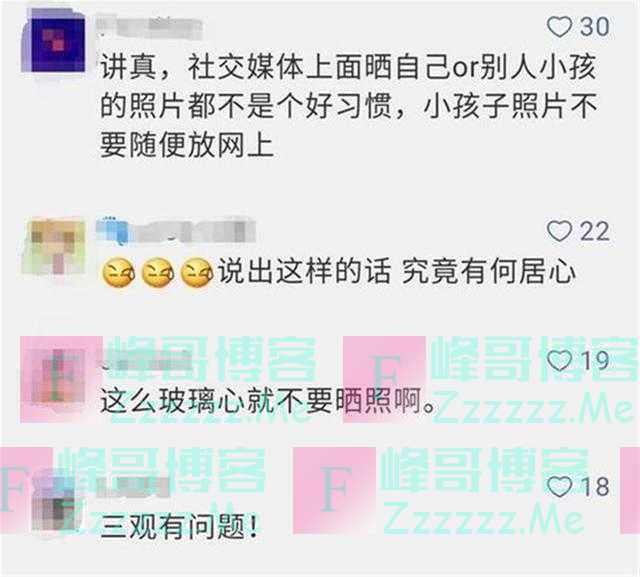The image size is (640, 577).
Task: Tap the first sad emoji in second comment
Action: coord(118,273)
